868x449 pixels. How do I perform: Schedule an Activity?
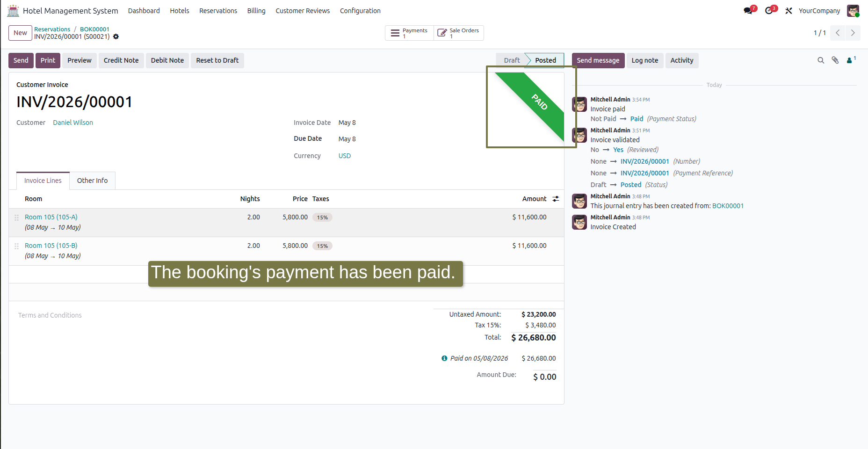682,60
